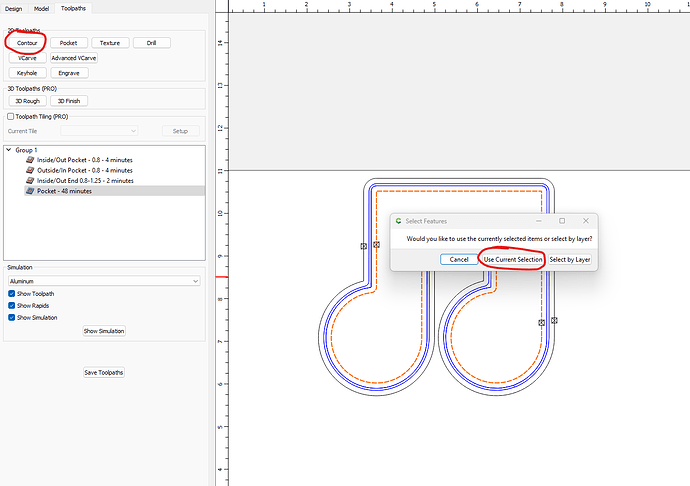Close the Select Features dialog

pos(586,221)
